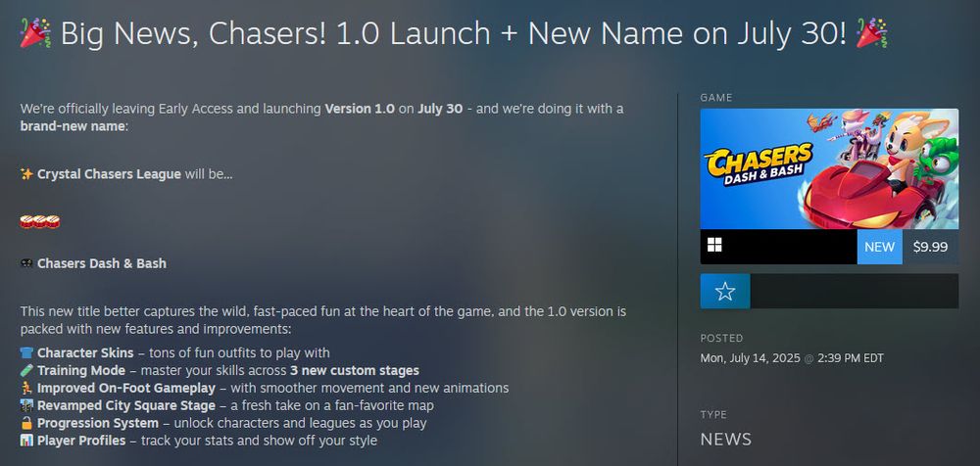The height and width of the screenshot is (466, 980).
Task: Click the shirt emoji beside Character Skins
Action: tap(26, 353)
